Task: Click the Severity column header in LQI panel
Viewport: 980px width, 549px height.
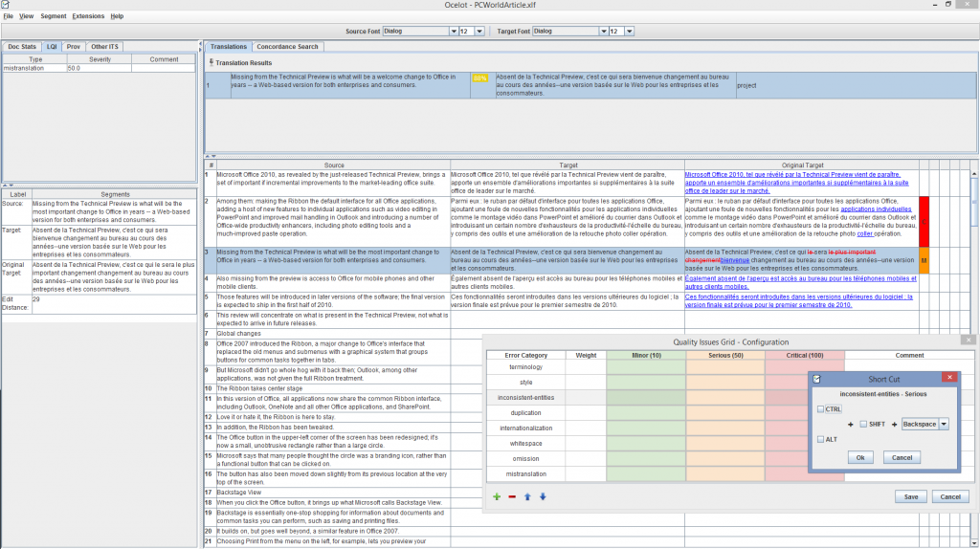Action: coord(100,59)
